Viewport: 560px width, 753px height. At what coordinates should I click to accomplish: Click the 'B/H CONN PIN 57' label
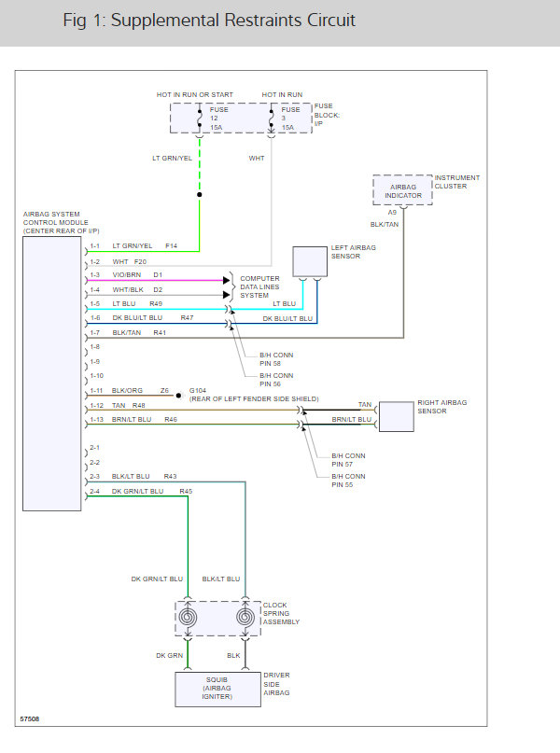tap(348, 460)
